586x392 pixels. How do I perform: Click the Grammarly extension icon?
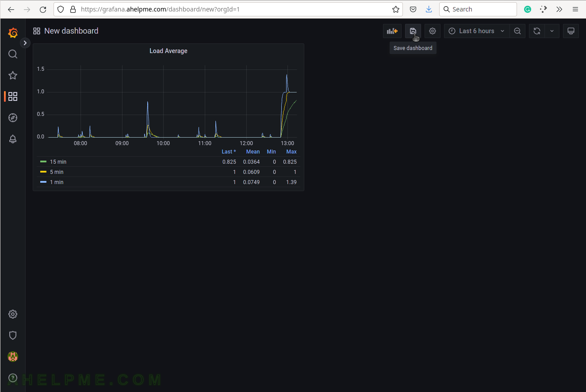point(528,9)
